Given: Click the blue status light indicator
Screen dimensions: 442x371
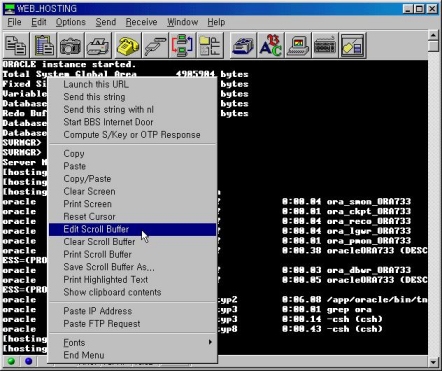Looking at the screenshot, I should tap(29, 361).
